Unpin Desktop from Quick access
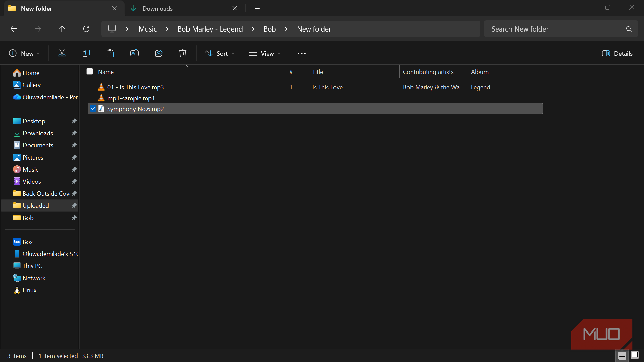The width and height of the screenshot is (644, 362). [x=74, y=121]
